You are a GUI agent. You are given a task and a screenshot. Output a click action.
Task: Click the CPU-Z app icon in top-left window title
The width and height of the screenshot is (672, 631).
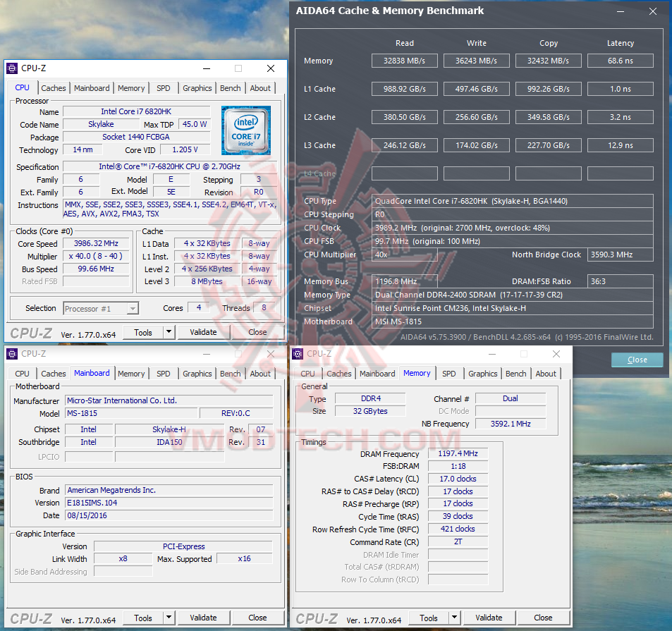[13, 68]
